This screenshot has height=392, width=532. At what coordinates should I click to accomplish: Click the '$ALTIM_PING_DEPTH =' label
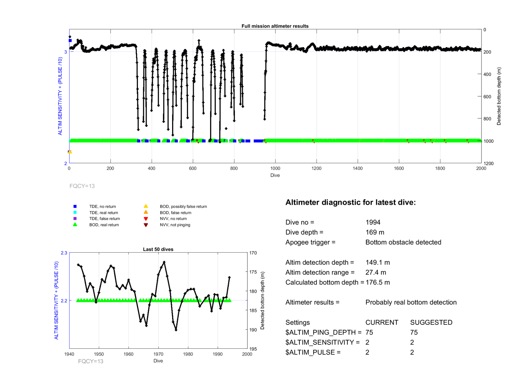coord(323,332)
